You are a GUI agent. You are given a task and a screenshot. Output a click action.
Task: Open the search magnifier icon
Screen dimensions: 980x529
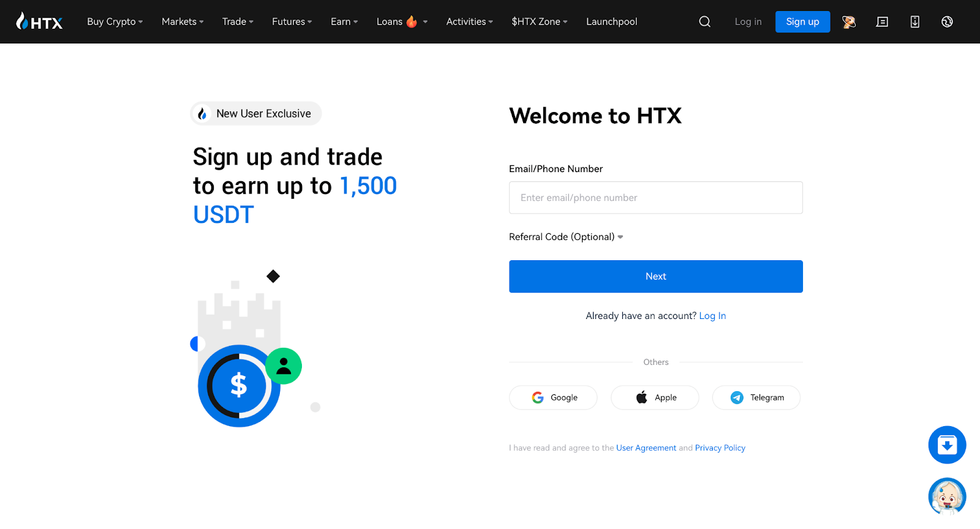coord(704,22)
